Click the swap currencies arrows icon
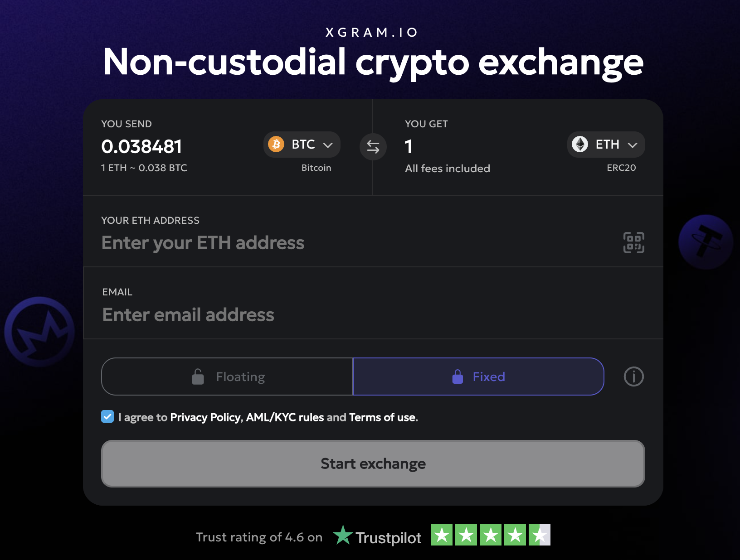 [373, 147]
